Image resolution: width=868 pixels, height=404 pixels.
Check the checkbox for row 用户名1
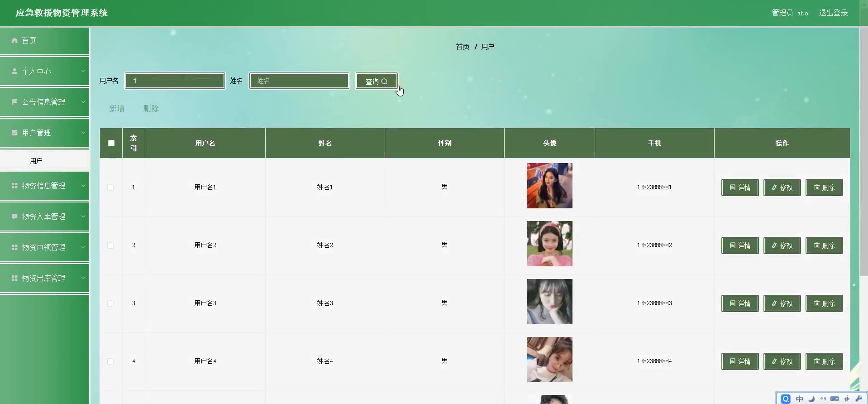click(110, 188)
